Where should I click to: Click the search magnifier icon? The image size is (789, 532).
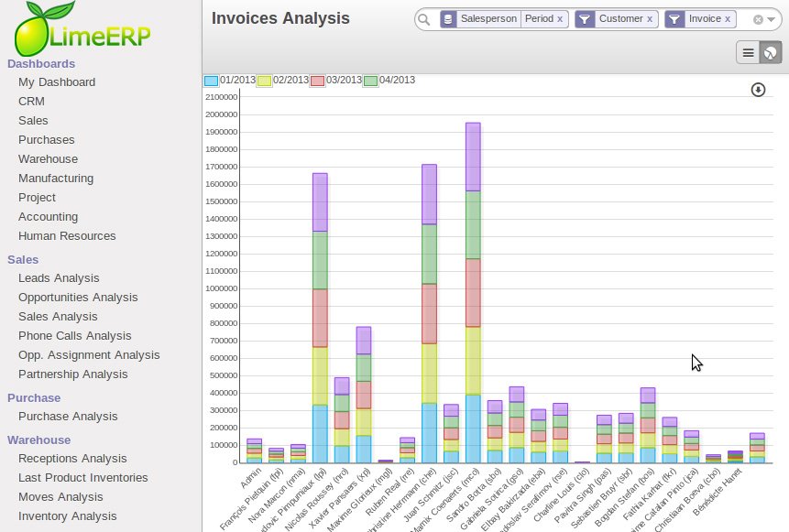point(424,19)
